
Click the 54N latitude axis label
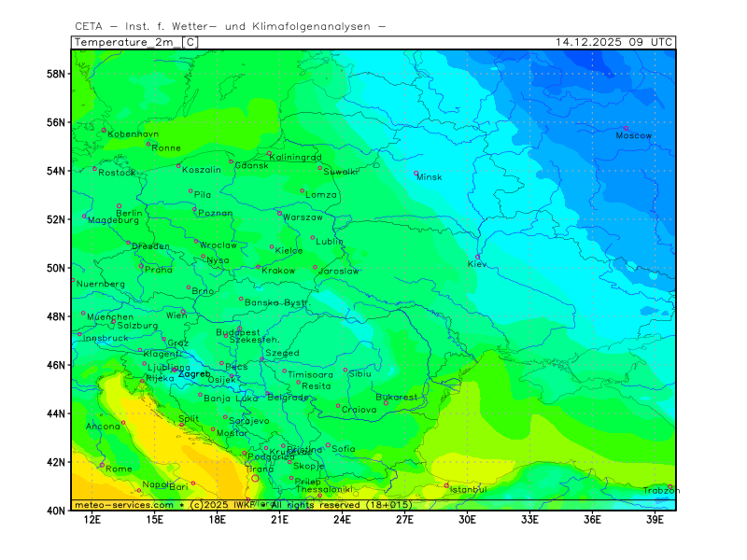coord(59,172)
